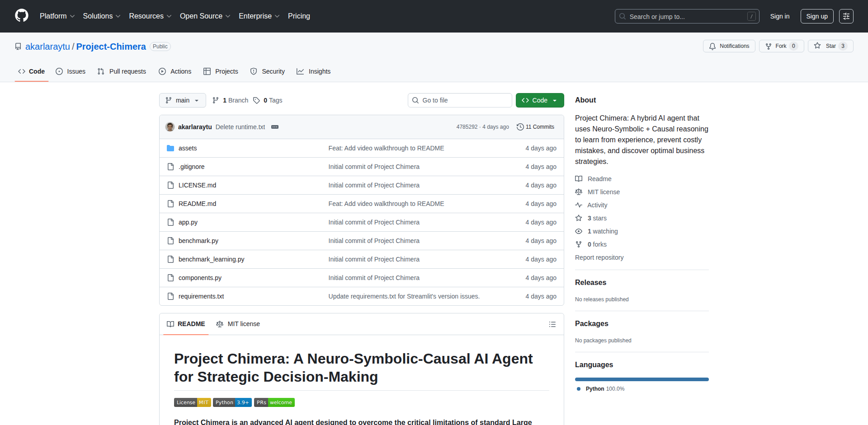Expand the Solutions dropdown

pyautogui.click(x=102, y=16)
